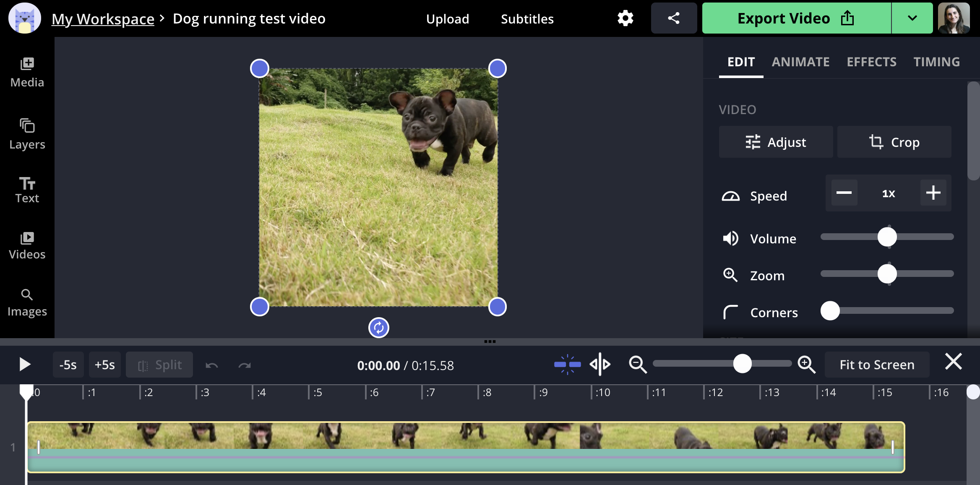Click the share icon button
Image resolution: width=980 pixels, height=485 pixels.
674,18
